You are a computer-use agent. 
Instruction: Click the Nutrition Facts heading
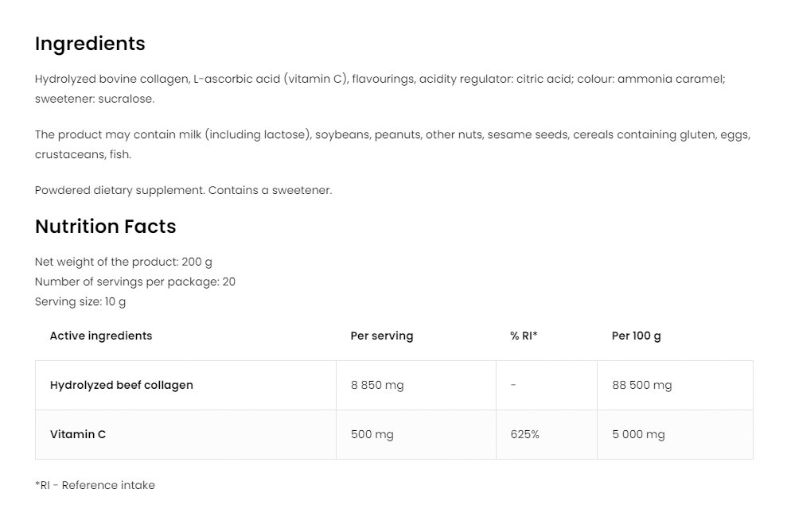coord(105,227)
